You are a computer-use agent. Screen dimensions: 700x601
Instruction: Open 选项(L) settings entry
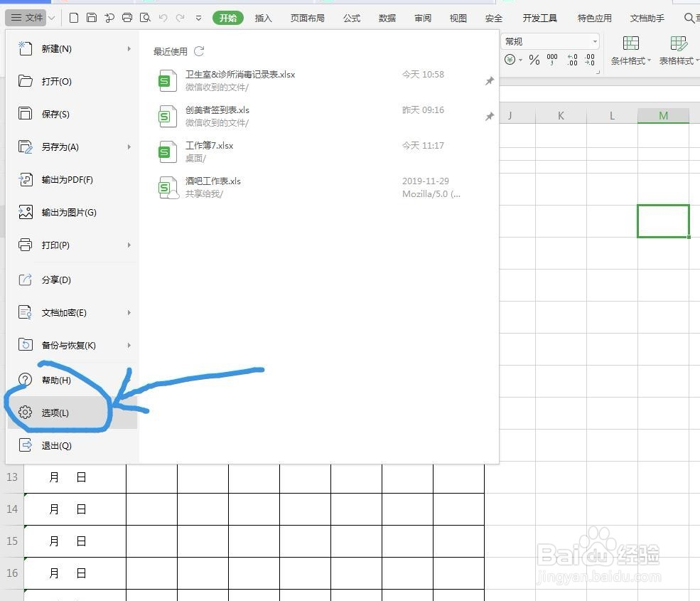click(x=72, y=413)
